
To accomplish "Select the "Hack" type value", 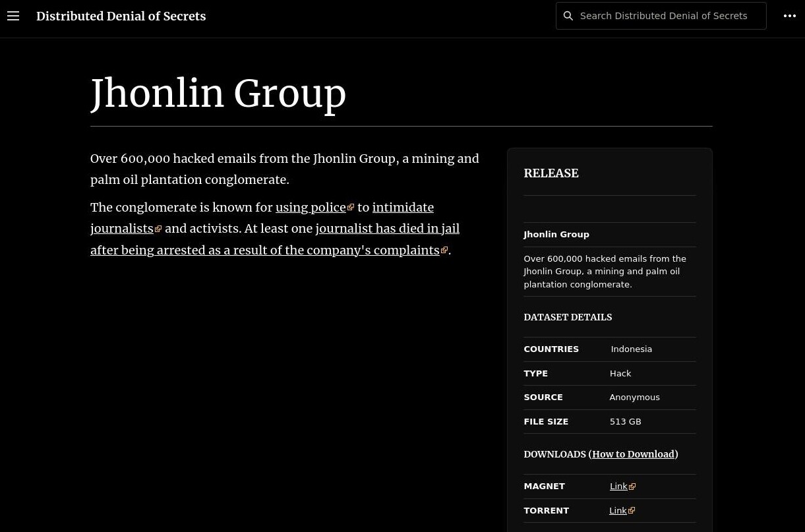I will (620, 374).
